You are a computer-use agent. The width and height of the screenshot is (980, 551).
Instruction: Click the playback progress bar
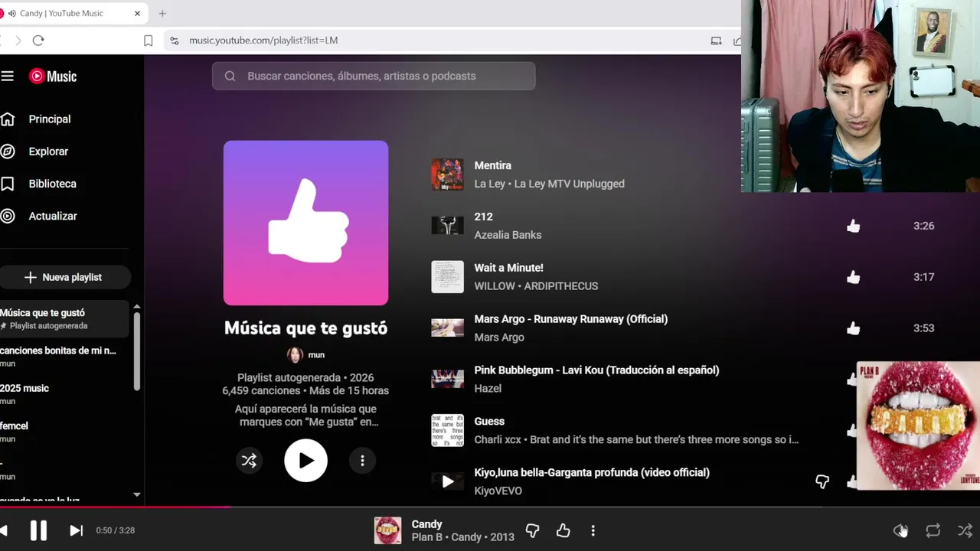490,507
